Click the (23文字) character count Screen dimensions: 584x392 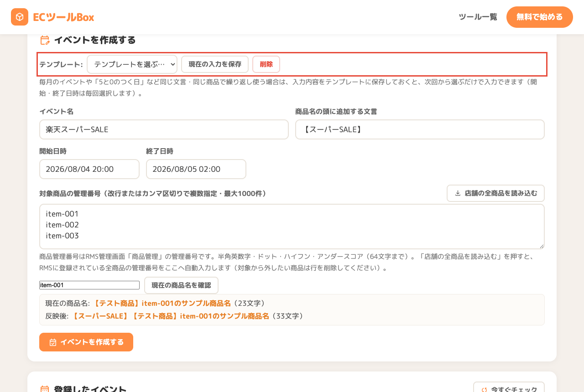pos(249,303)
